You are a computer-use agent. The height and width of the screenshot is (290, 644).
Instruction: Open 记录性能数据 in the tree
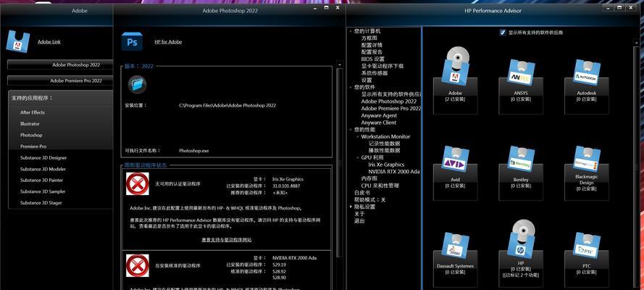pos(384,144)
